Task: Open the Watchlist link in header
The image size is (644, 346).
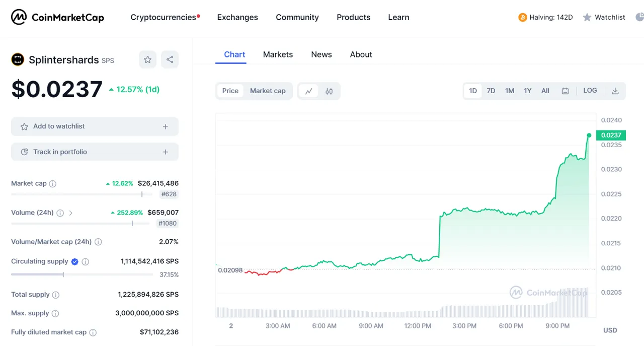Action: [610, 17]
